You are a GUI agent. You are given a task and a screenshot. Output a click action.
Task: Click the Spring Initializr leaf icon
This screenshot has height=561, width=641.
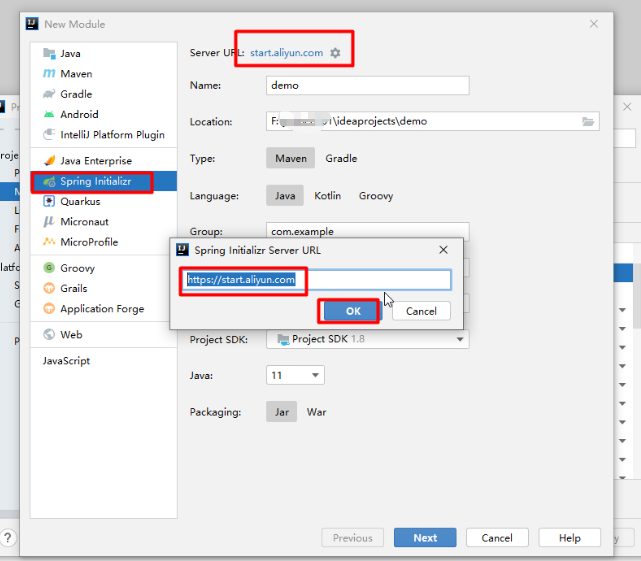pos(49,182)
